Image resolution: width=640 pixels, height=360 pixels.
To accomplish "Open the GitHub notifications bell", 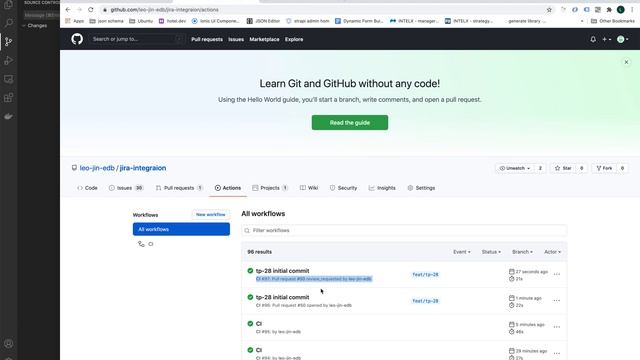I will click(x=593, y=39).
